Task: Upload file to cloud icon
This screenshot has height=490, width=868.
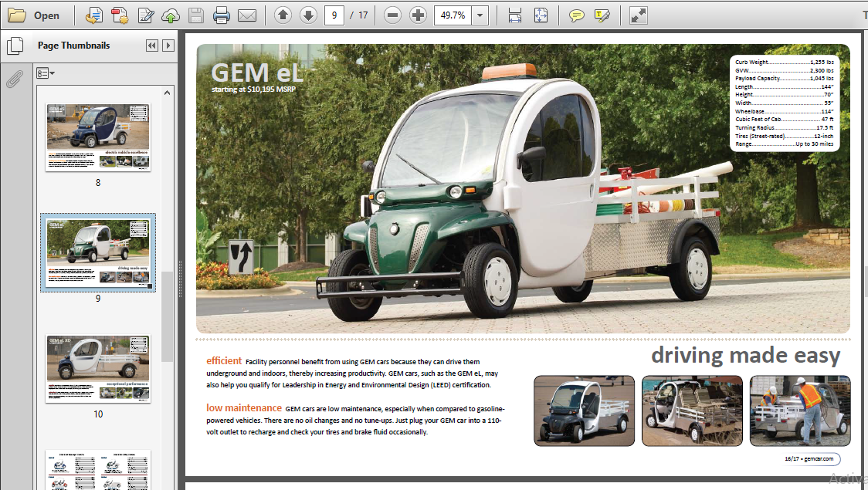Action: (x=171, y=15)
